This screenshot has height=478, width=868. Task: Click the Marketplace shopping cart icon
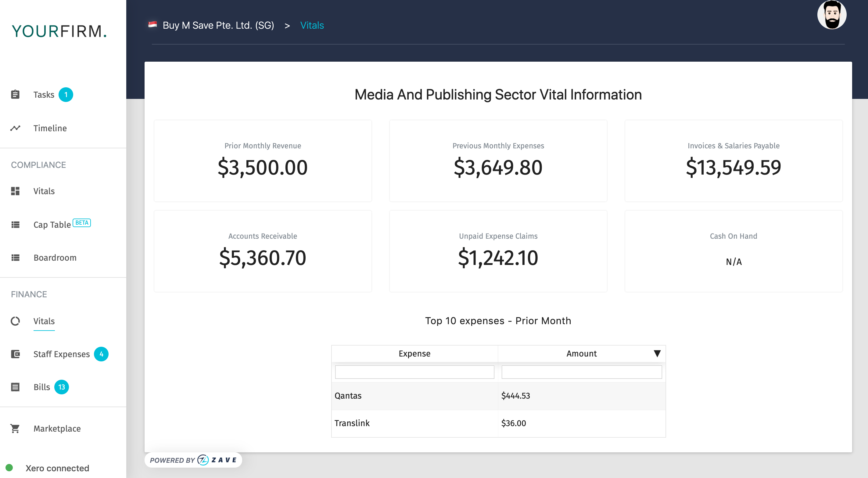tap(15, 429)
